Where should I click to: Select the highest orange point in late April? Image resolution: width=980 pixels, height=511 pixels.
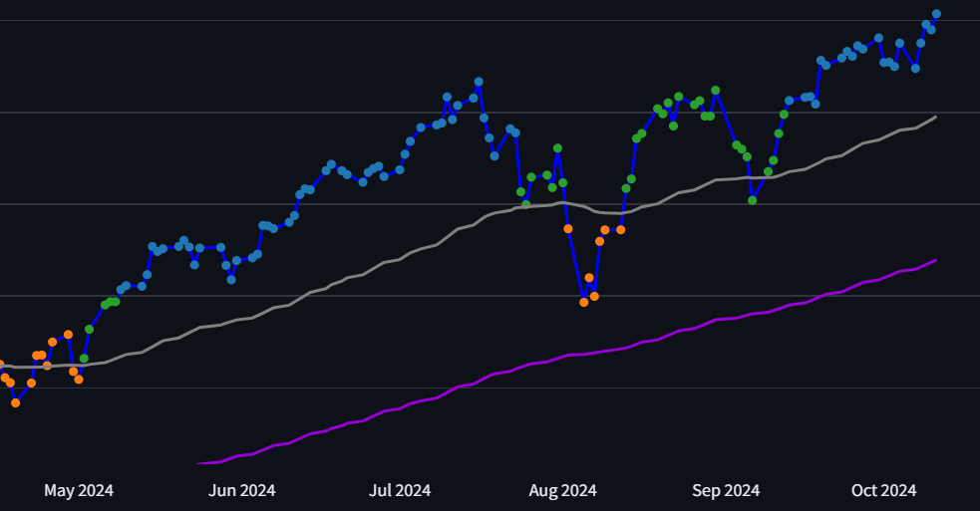[x=68, y=335]
